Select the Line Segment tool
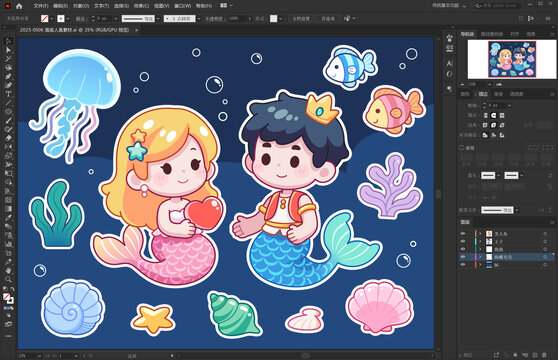The width and height of the screenshot is (558, 360). point(8,103)
